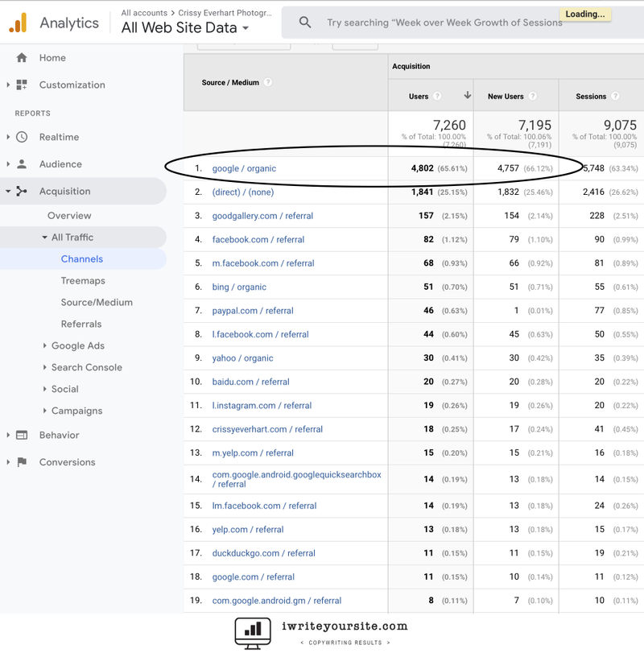The height and width of the screenshot is (653, 644).
Task: Click the Audience person icon
Action: [x=22, y=164]
